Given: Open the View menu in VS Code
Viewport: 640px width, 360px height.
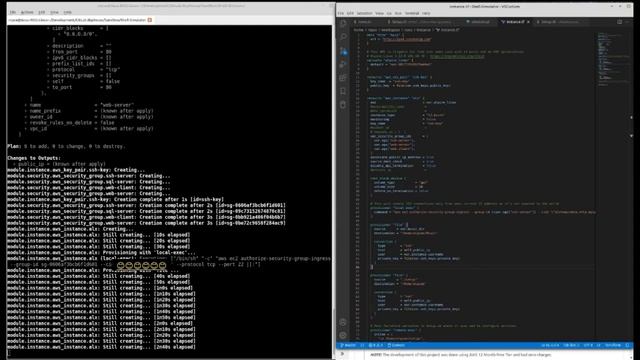Looking at the screenshot, I should click(380, 13).
